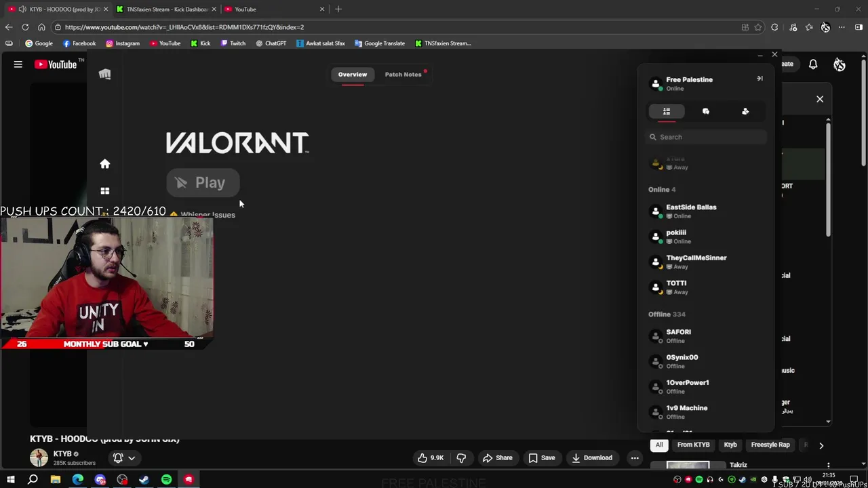Image resolution: width=868 pixels, height=488 pixels.
Task: Open Steam from the taskbar
Action: 144,480
